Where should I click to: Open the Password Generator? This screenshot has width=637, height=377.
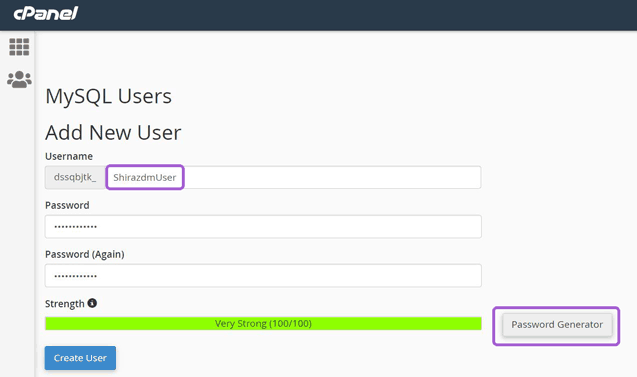[557, 325]
